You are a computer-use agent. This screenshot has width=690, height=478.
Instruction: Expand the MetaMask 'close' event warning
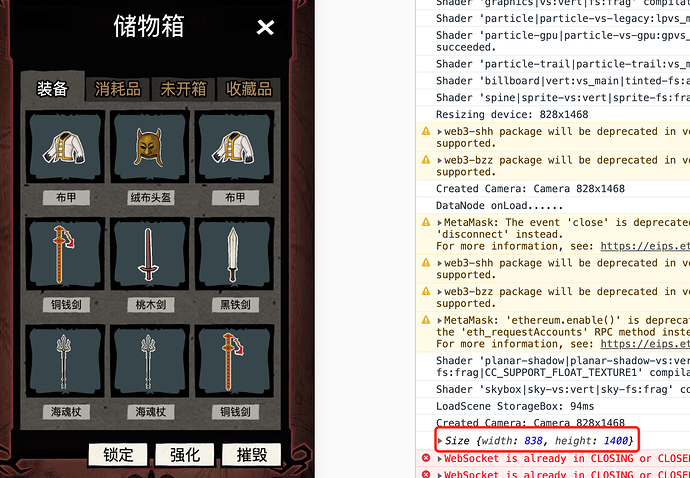(x=439, y=223)
